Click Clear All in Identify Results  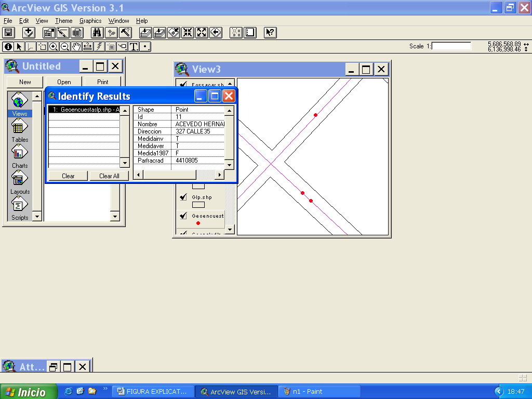coord(109,176)
